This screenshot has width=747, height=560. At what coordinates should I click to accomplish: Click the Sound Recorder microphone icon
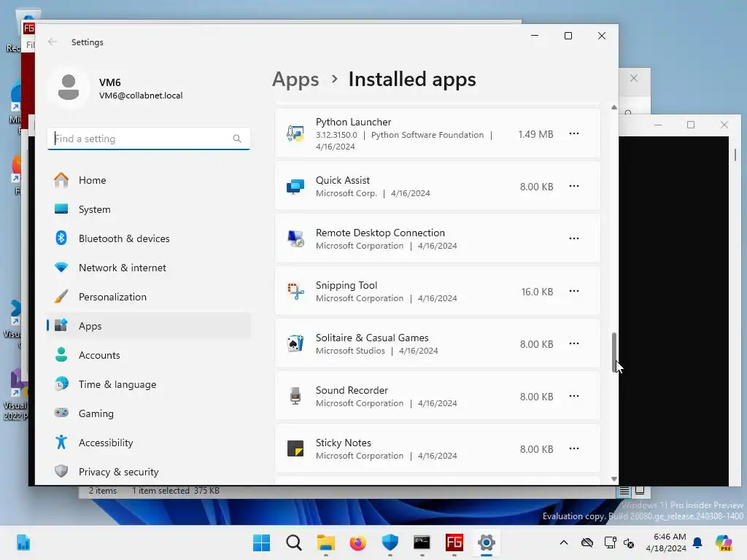tap(295, 396)
